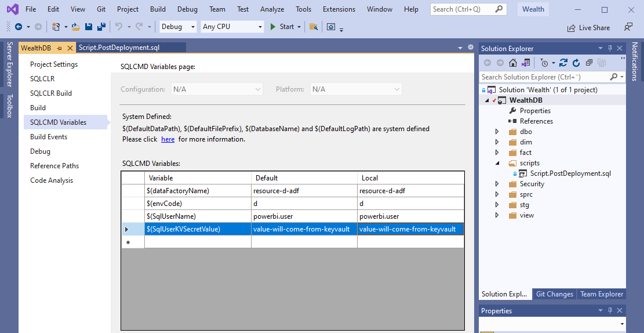Open the Debug solution configuration dropdown
The image size is (644, 333).
pyautogui.click(x=178, y=27)
